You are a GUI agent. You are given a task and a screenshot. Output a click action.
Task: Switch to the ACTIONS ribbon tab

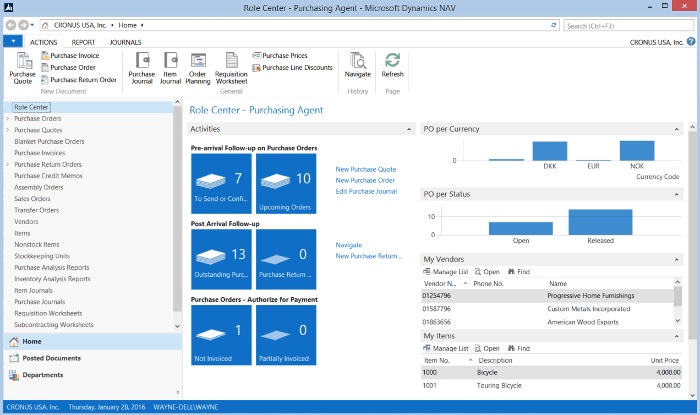[43, 42]
